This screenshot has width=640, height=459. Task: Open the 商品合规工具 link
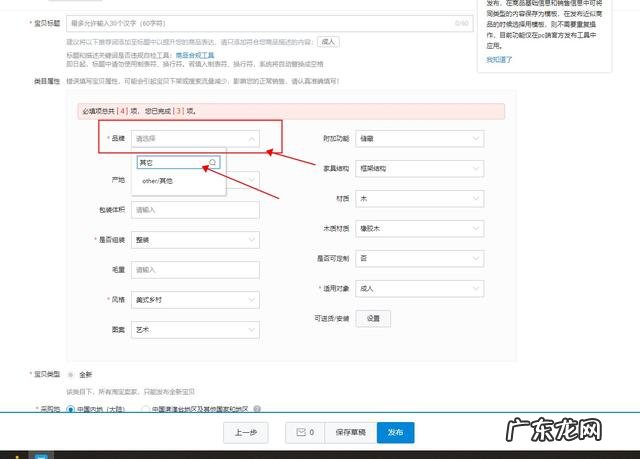(x=195, y=55)
